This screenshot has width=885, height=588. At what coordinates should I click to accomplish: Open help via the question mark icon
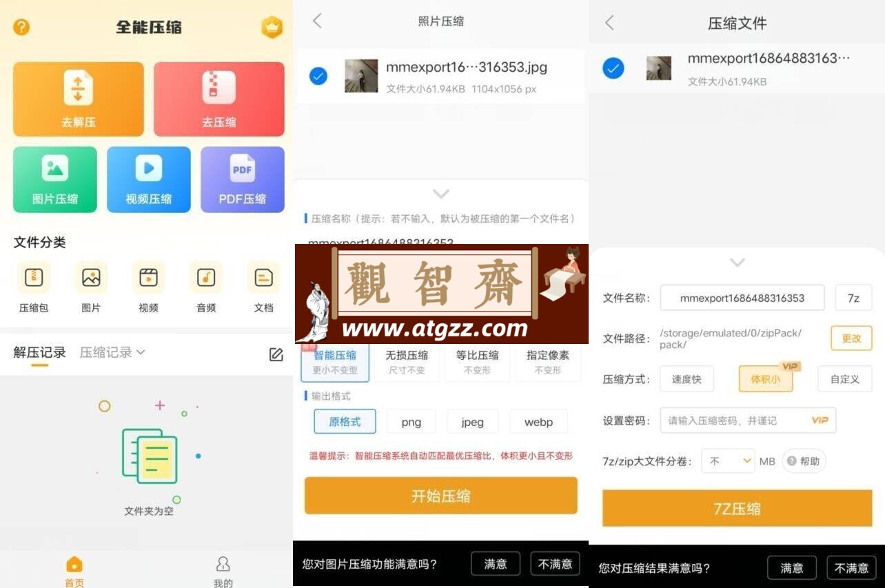21,27
